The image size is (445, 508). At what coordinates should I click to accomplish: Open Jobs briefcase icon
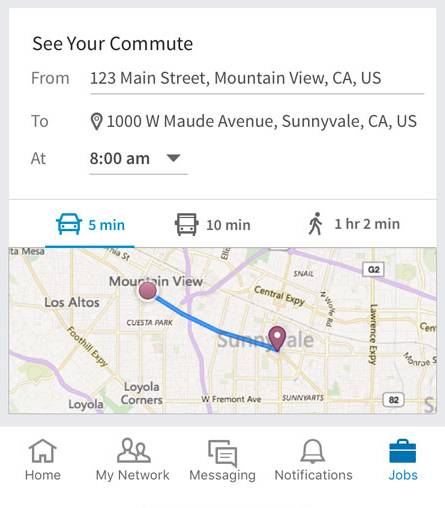402,451
